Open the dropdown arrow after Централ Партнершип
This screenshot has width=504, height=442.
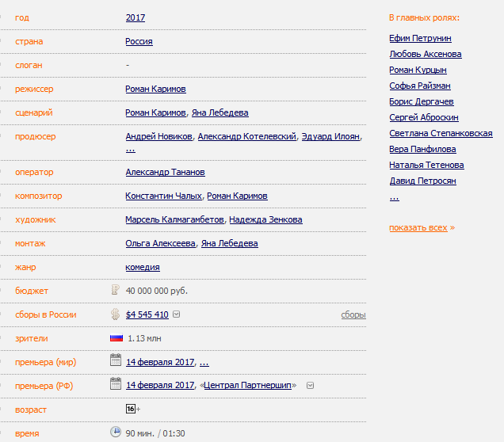310,386
